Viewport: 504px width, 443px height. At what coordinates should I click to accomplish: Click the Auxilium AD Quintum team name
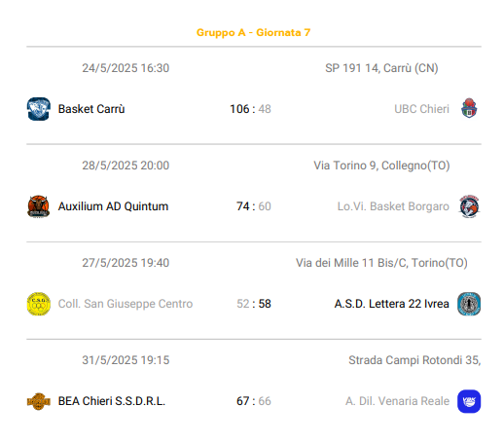tap(113, 206)
